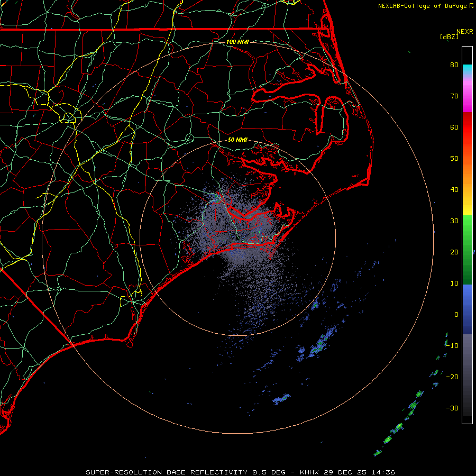Click the cyan top segment of the color bar
This screenshot has width=476, height=476.
tap(467, 69)
